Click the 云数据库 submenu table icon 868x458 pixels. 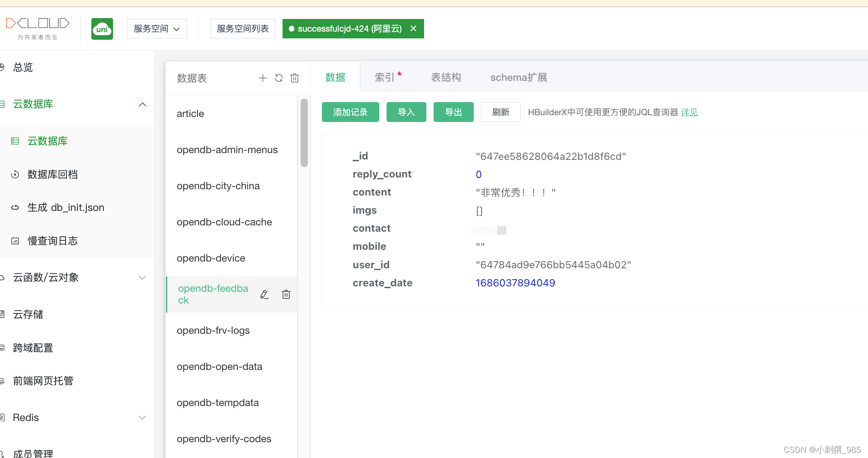tap(15, 141)
